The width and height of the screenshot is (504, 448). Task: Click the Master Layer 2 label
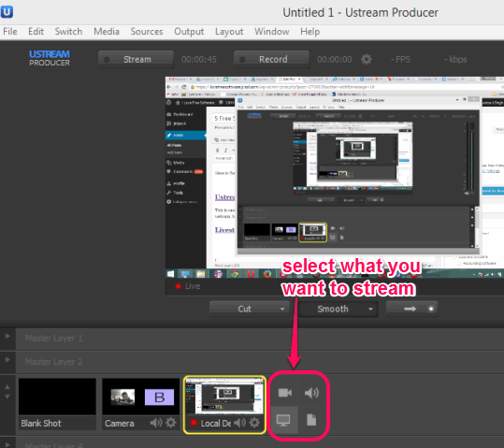point(53,362)
